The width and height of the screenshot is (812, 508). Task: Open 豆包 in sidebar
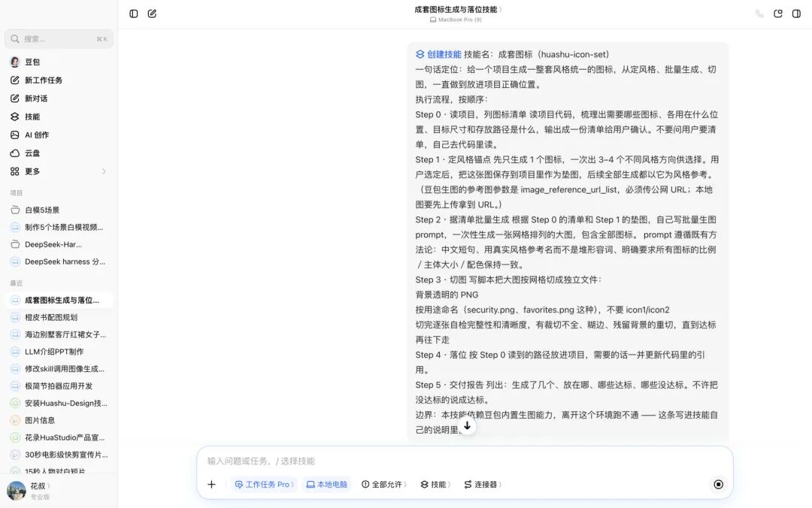59,62
